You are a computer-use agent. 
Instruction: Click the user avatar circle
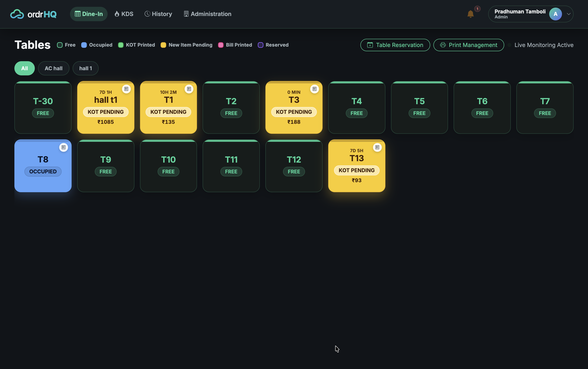[x=556, y=14]
